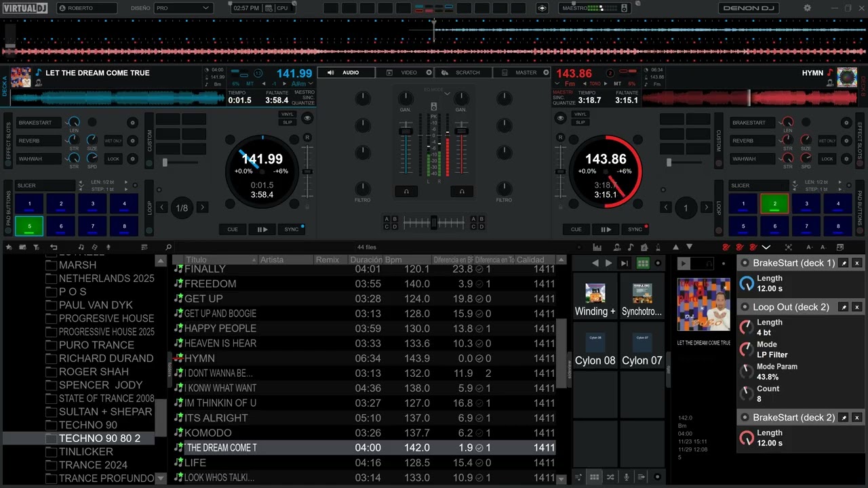Screen dimensions: 868x488
Task: Click the left channel volume fader
Action: tap(406, 131)
